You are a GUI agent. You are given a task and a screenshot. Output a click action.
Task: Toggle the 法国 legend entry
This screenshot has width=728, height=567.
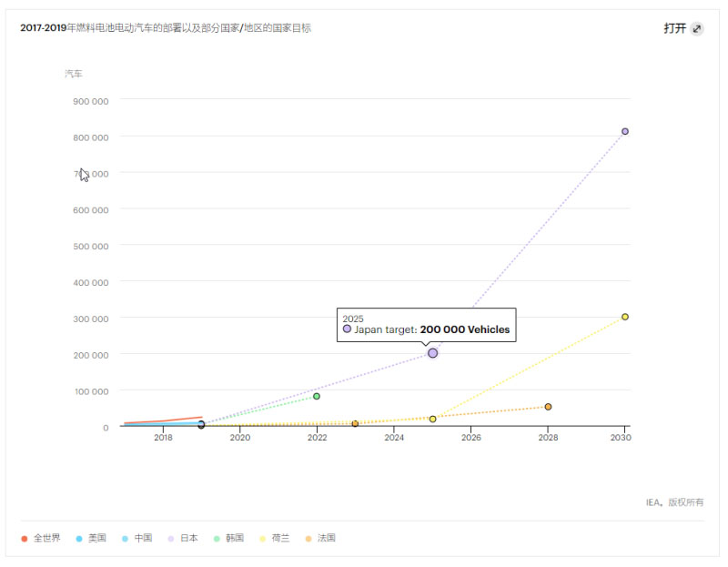pos(320,538)
